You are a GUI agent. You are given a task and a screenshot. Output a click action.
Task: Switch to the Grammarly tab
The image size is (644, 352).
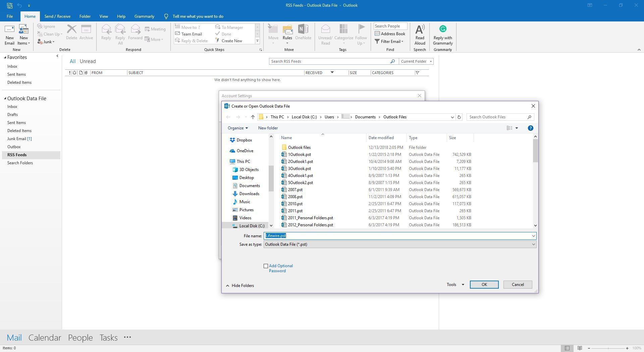pyautogui.click(x=144, y=16)
